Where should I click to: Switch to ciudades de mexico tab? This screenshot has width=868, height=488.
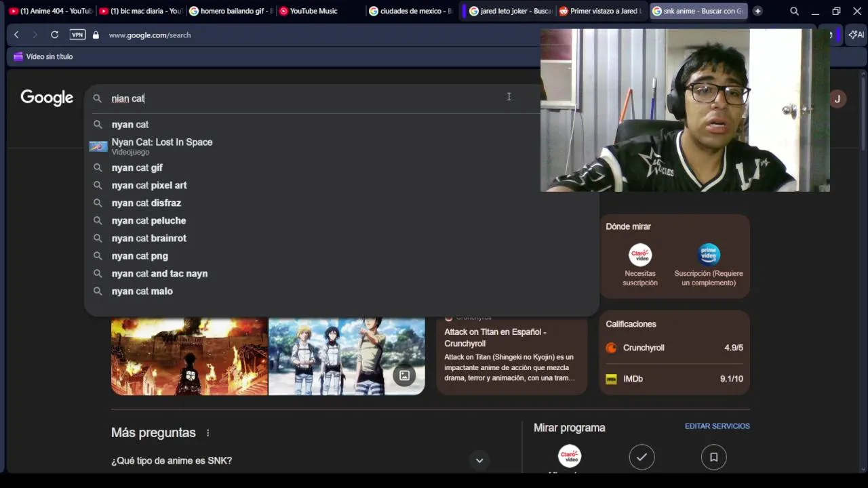[410, 11]
